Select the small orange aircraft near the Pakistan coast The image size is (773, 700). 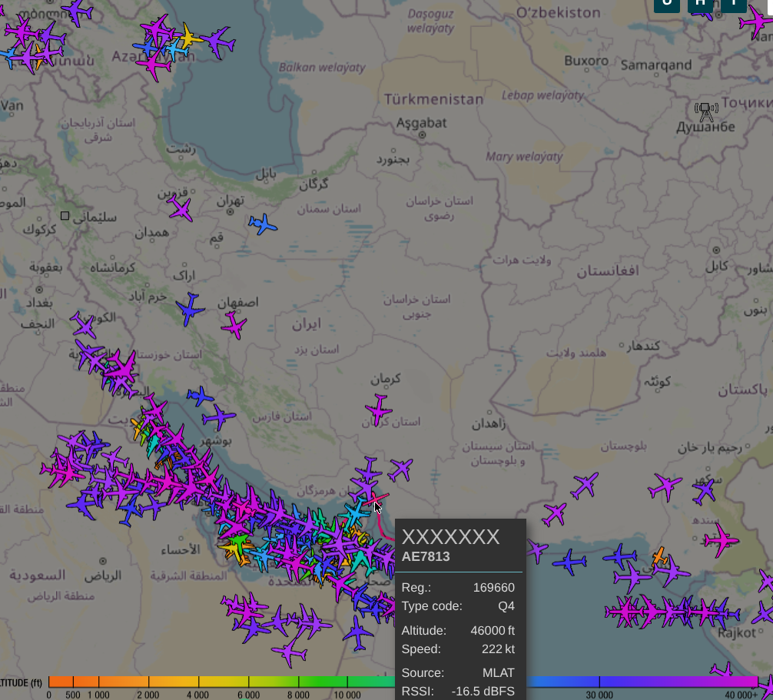click(x=659, y=556)
